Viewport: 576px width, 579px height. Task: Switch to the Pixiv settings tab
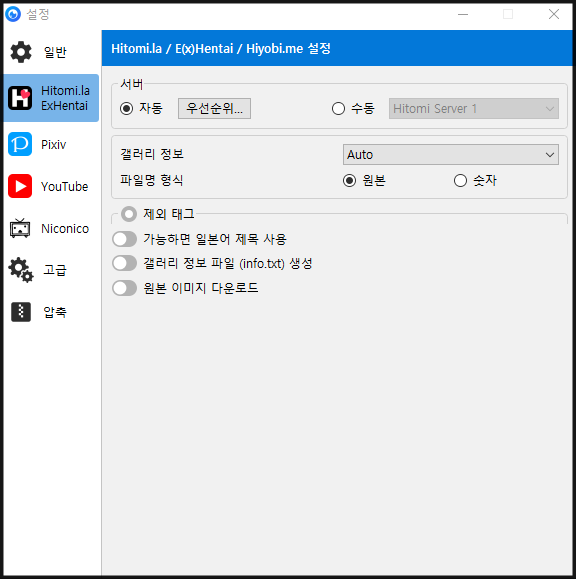[x=51, y=144]
